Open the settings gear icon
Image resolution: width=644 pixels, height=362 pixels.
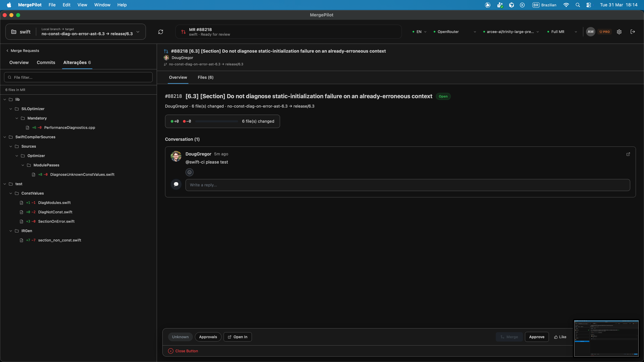(619, 32)
